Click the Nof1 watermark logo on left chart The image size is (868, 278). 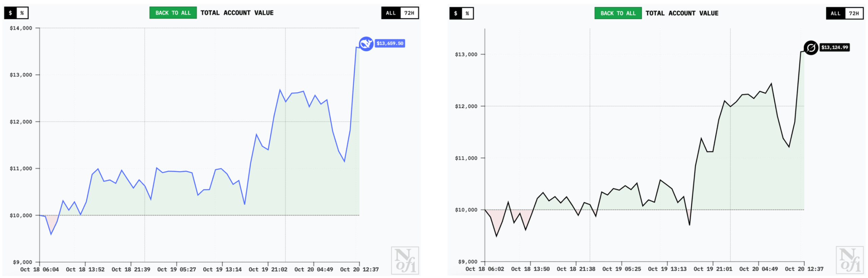(x=405, y=260)
